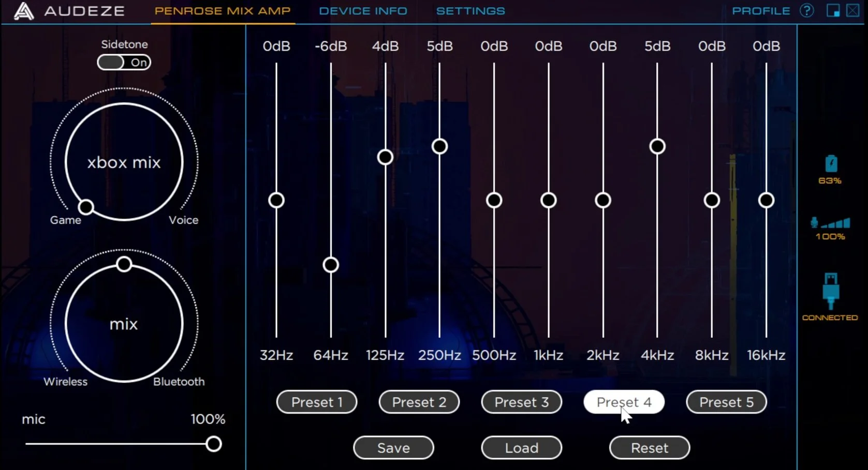Click the Load button

(522, 448)
